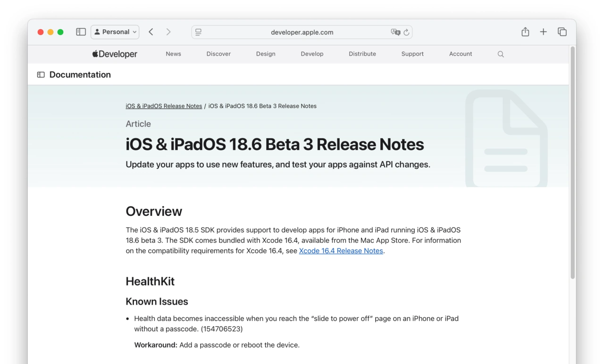Open the Xcode 16.4 Release Notes link
Viewport: 604px width, 364px height.
[341, 250]
